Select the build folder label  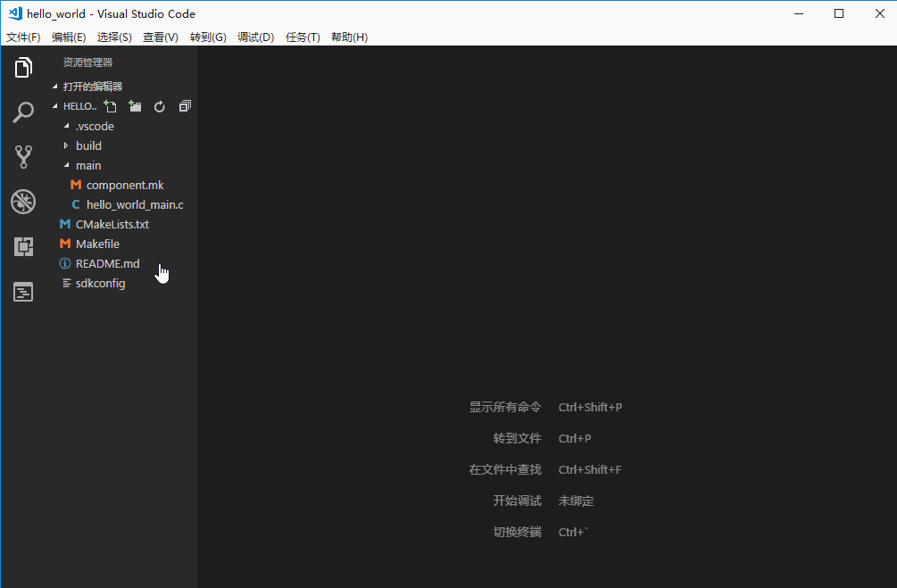point(88,145)
